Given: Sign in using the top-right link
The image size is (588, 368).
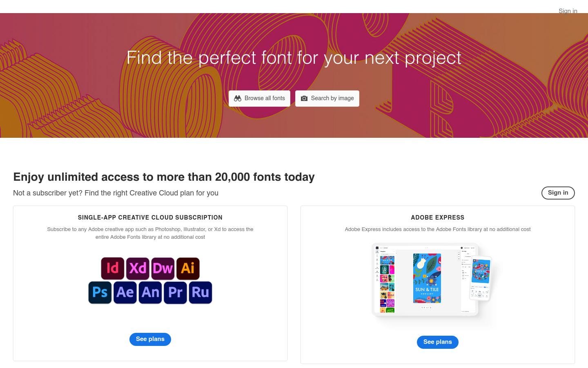Looking at the screenshot, I should click(568, 11).
